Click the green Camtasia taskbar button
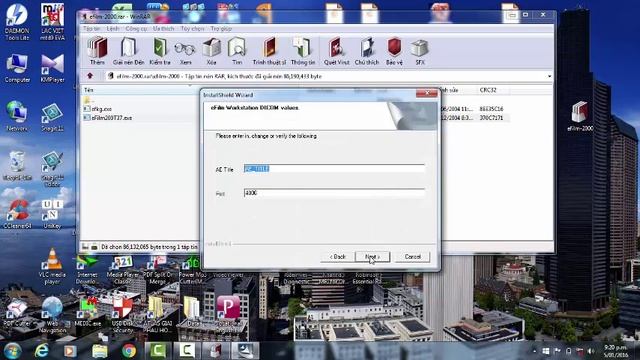The width and height of the screenshot is (640, 360). [x=158, y=351]
